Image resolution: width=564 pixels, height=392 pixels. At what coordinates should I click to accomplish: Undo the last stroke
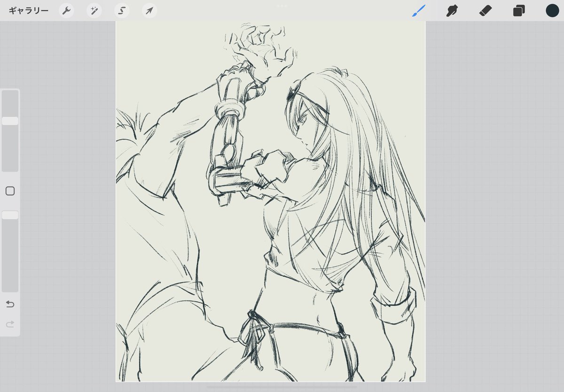10,304
